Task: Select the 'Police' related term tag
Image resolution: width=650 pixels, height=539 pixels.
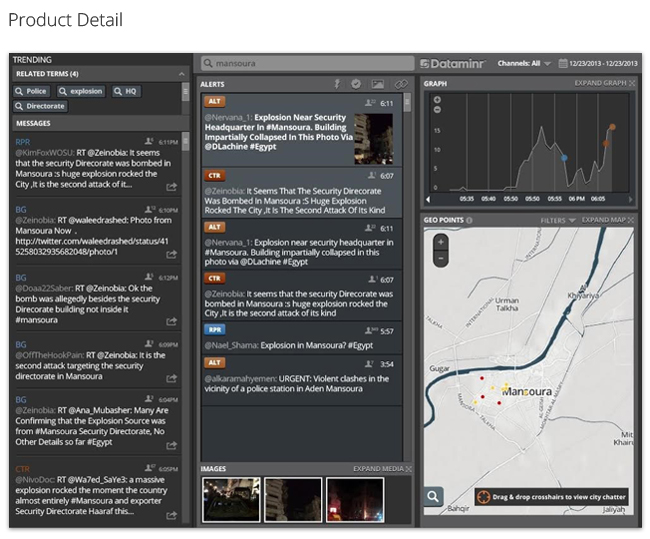Action: pos(31,91)
